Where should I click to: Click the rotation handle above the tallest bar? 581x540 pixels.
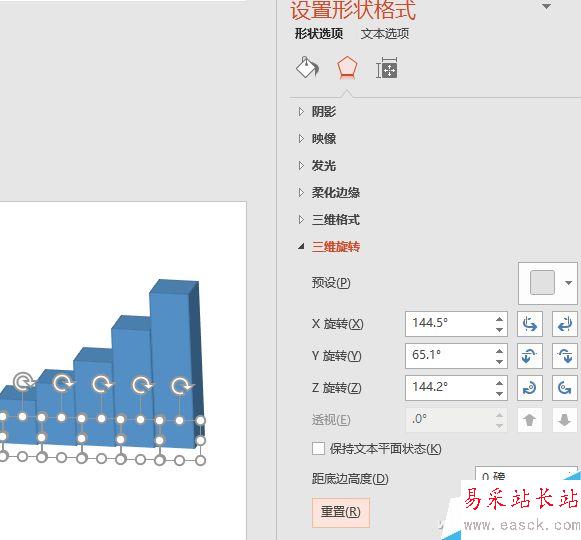coord(180,386)
